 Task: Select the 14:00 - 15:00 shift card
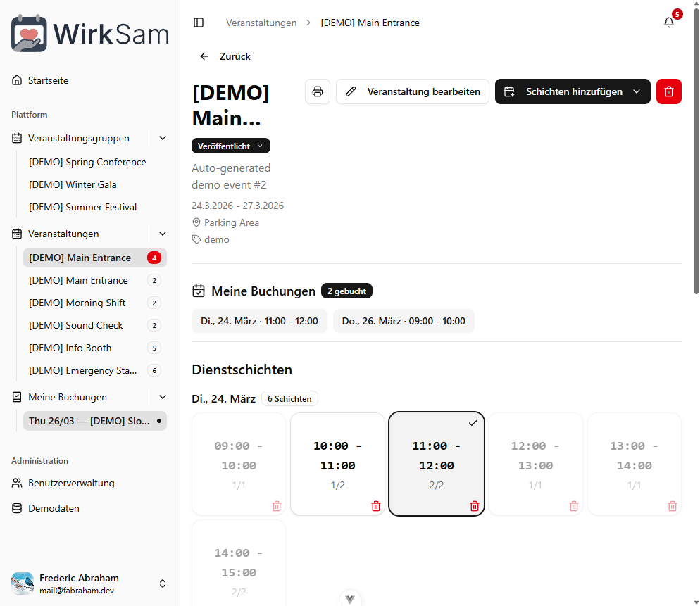(x=239, y=563)
